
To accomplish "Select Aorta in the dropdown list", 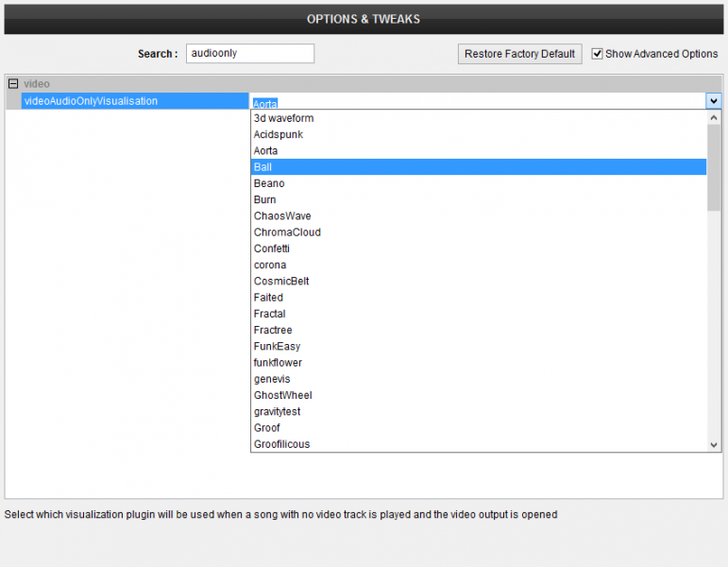I will point(479,150).
